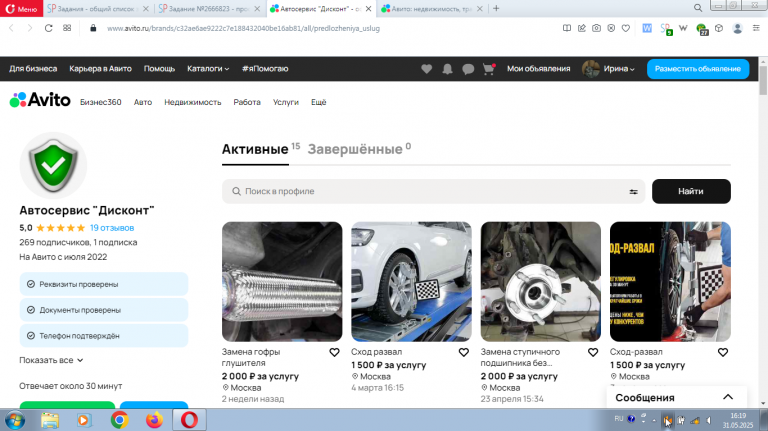Screen dimensions: 768x431
Task: Open the Сход-развал poster thumbnail
Action: pos(670,282)
